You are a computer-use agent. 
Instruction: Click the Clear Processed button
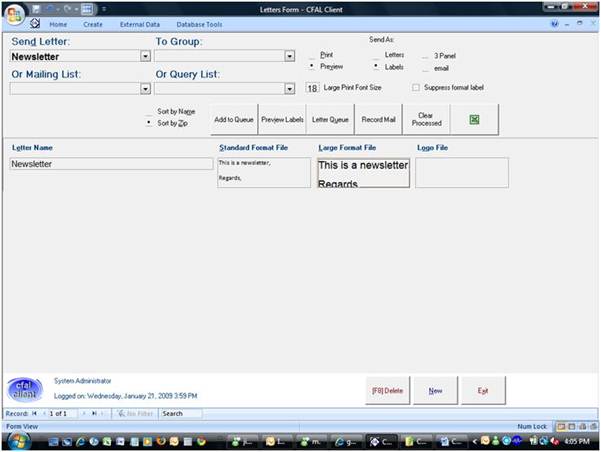pyautogui.click(x=427, y=119)
